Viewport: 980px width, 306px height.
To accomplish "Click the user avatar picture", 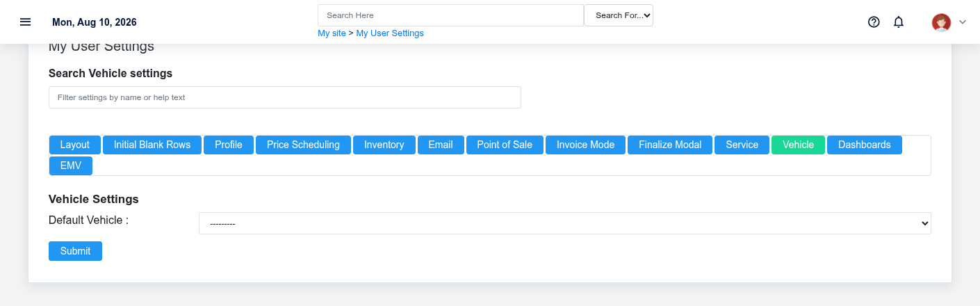I will click(941, 22).
